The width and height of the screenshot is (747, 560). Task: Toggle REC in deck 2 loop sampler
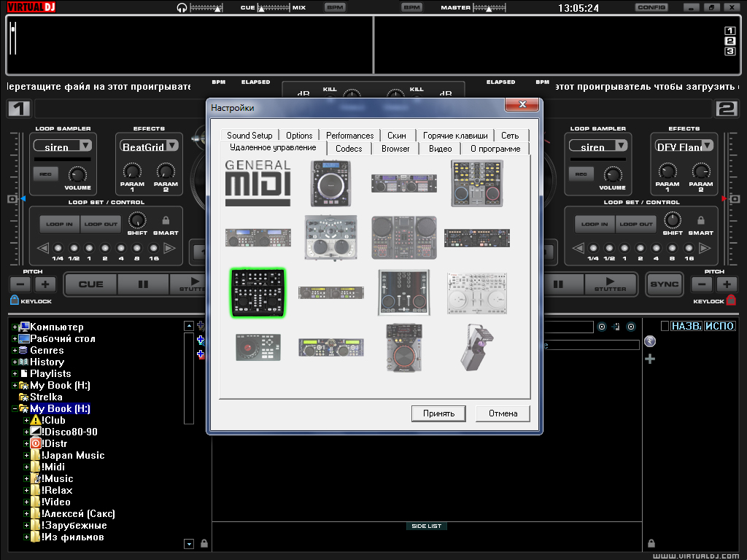point(581,174)
